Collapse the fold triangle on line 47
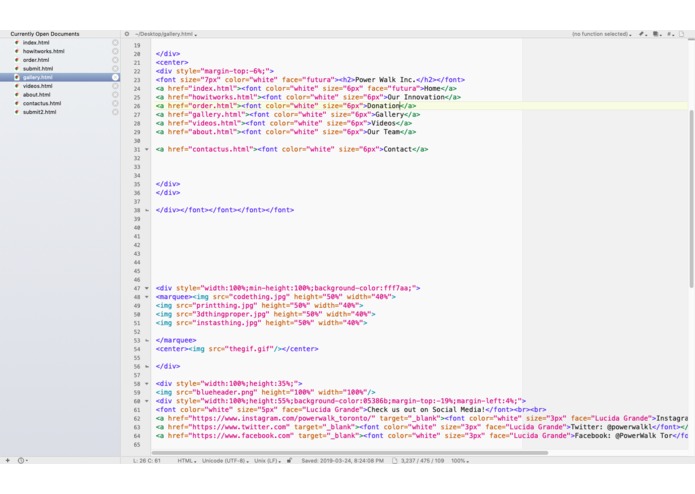The width and height of the screenshot is (695, 494). click(x=147, y=288)
